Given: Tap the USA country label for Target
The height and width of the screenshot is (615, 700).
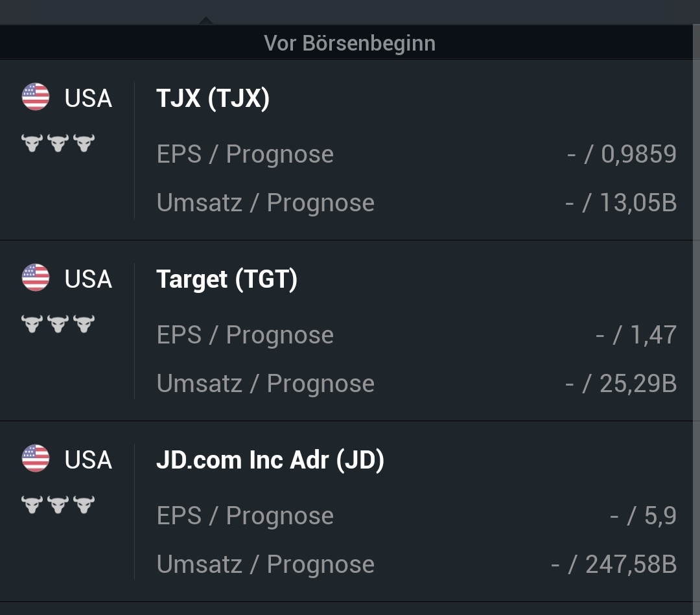Looking at the screenshot, I should coord(88,279).
